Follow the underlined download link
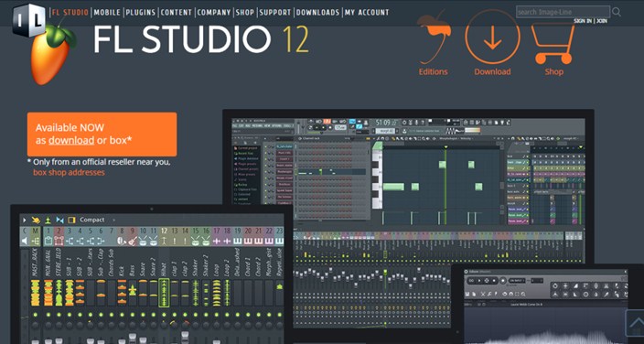Viewport: 644px width, 344px height. tap(71, 140)
